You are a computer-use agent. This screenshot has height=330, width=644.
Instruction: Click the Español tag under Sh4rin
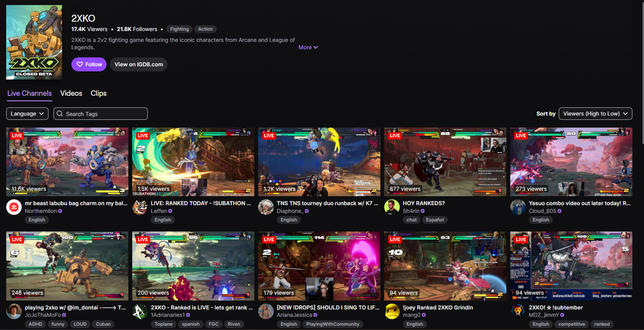pos(435,220)
